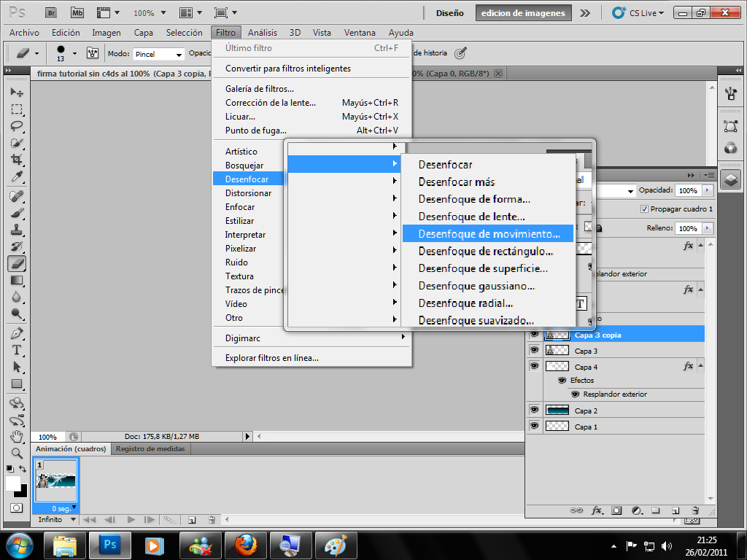The width and height of the screenshot is (747, 560).
Task: Open the Archivo menu
Action: coord(24,32)
